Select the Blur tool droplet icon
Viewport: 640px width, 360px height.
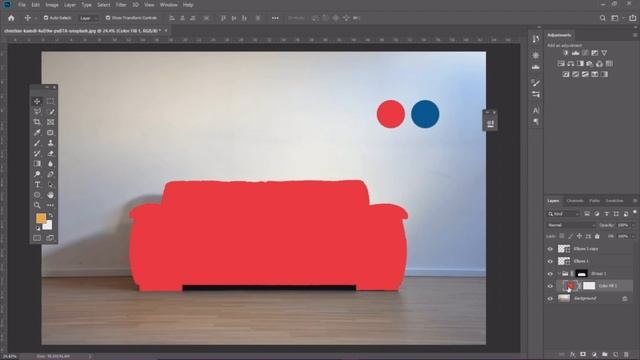point(51,164)
